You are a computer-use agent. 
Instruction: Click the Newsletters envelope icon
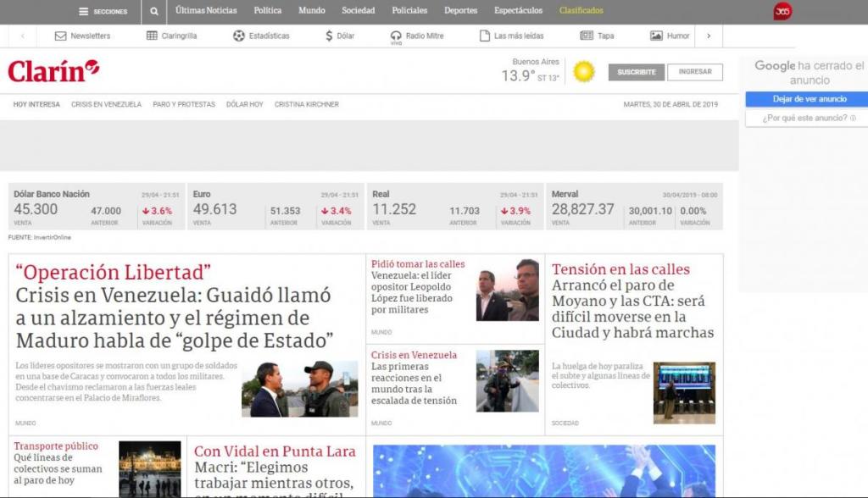(60, 36)
